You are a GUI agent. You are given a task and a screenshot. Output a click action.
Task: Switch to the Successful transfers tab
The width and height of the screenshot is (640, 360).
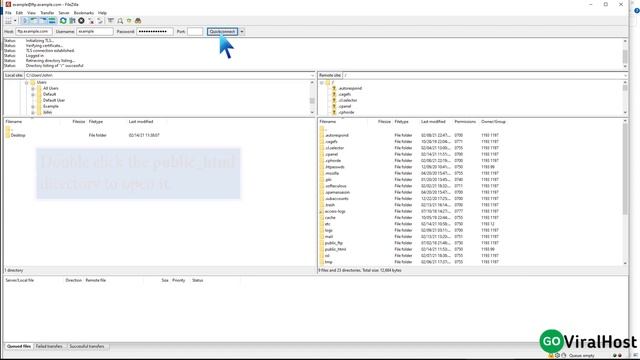[87, 347]
